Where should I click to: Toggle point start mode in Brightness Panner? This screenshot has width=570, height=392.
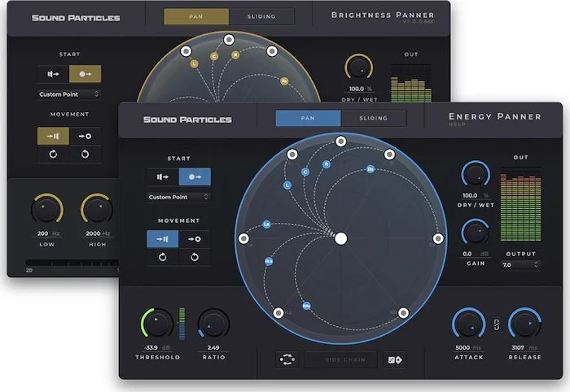[85, 75]
